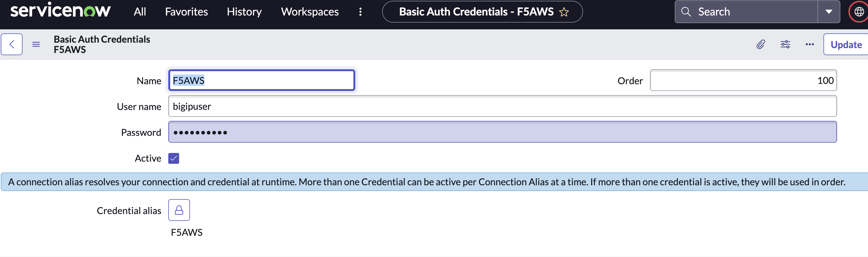Open the All menu
The image size is (868, 257).
[x=140, y=12]
